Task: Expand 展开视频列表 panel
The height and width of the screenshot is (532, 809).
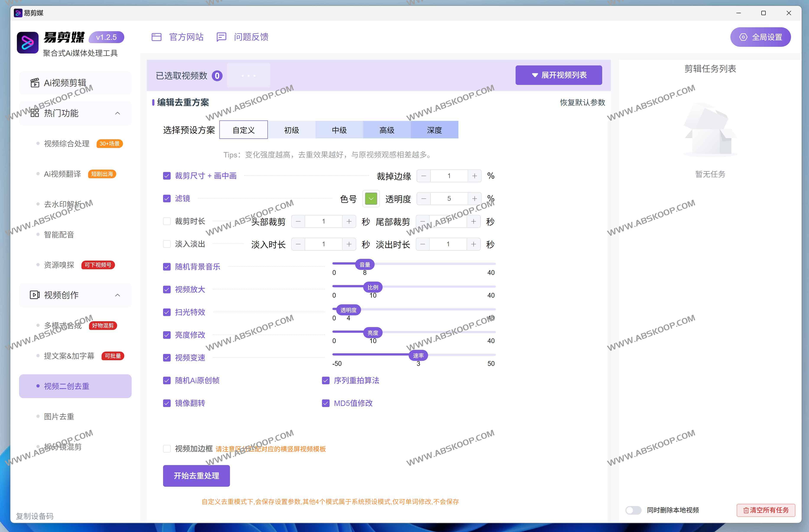Action: point(558,75)
